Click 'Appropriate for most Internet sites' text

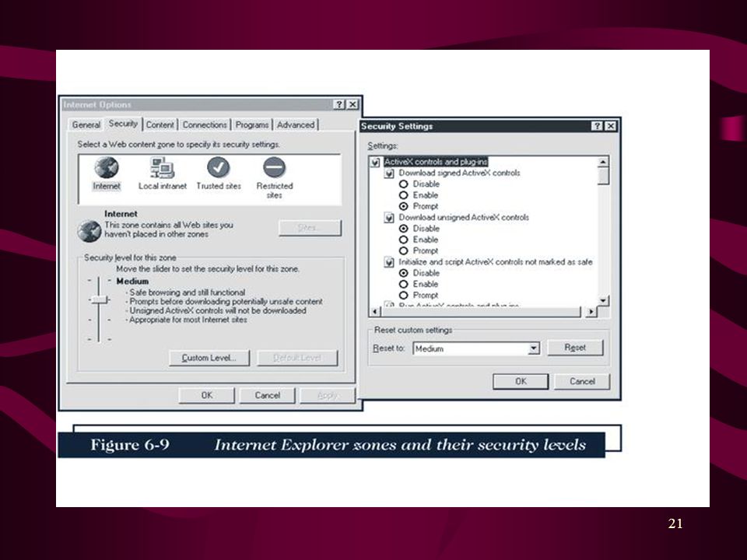tap(188, 320)
